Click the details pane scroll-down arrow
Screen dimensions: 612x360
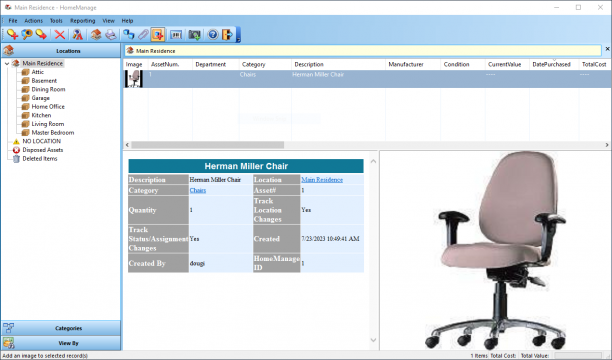tap(373, 340)
